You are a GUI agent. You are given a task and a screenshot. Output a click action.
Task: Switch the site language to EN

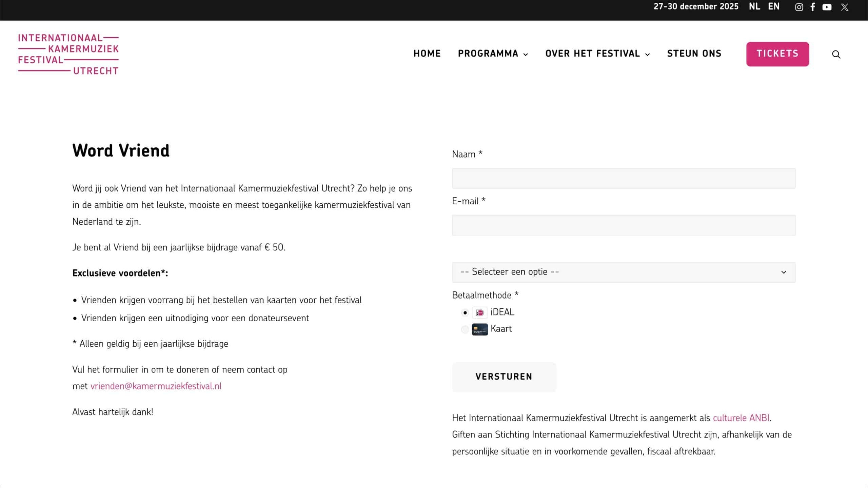click(774, 7)
